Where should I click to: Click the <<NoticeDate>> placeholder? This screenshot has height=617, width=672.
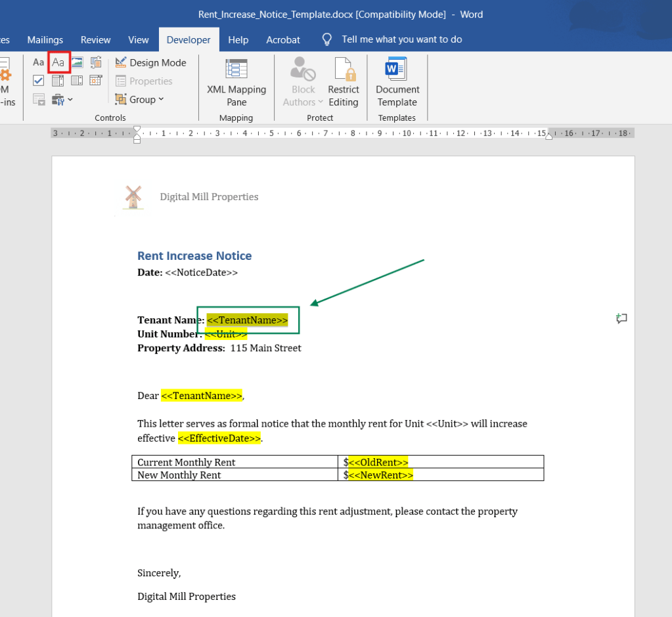coord(201,272)
